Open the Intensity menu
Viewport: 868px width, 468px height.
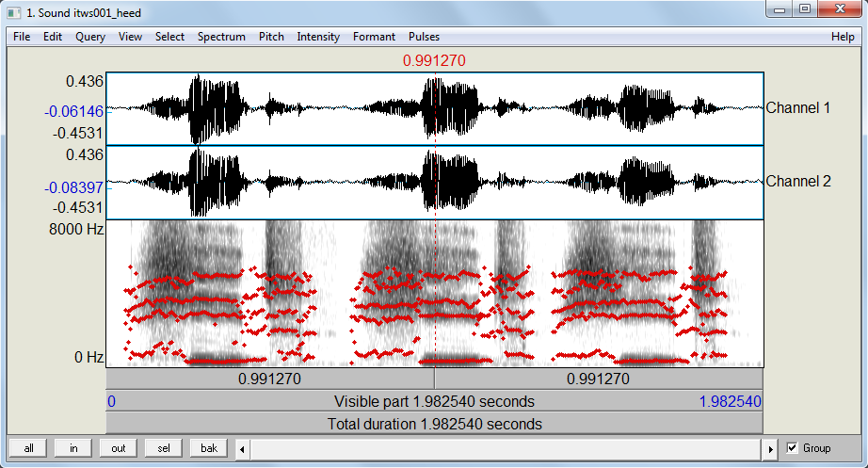[318, 37]
